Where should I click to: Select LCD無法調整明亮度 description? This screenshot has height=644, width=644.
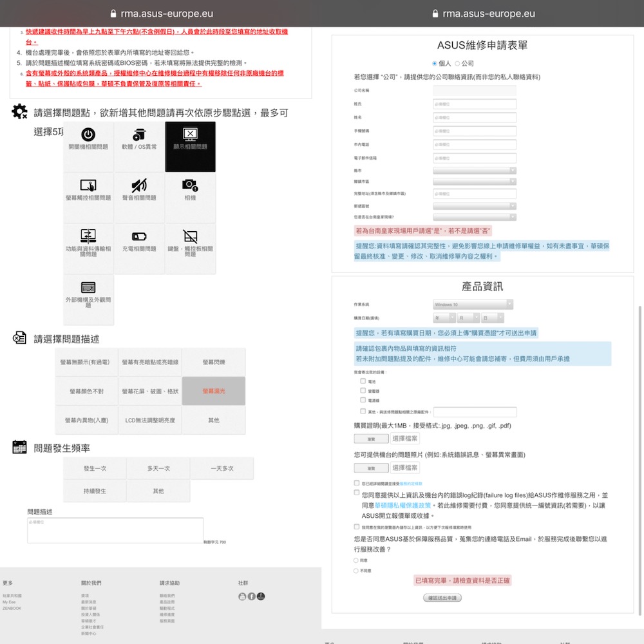150,420
